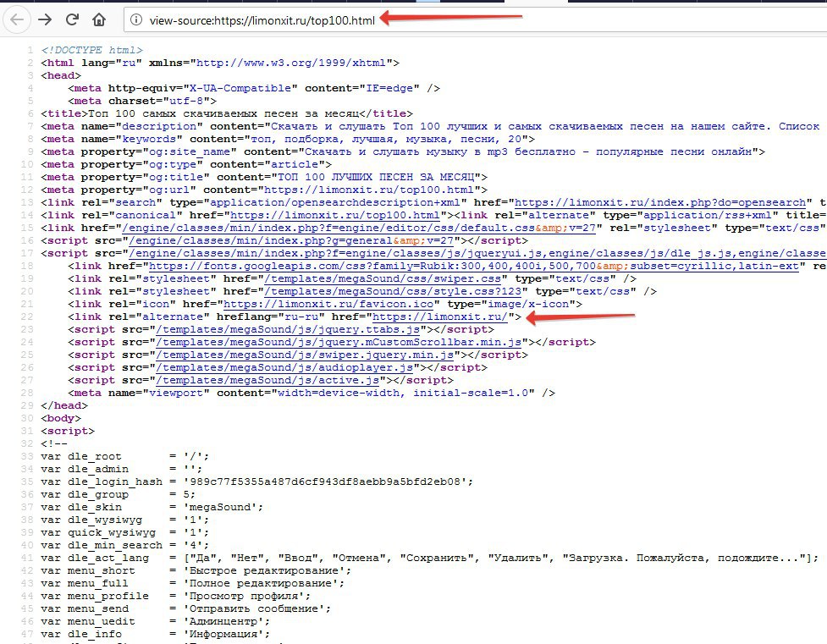
Task: Go to the Home page icon
Action: [x=99, y=20]
